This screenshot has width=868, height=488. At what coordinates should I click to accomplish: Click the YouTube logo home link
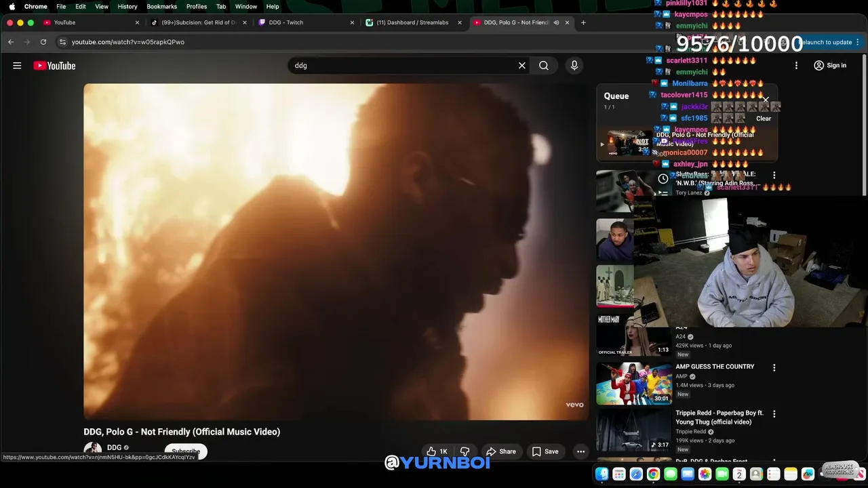54,66
